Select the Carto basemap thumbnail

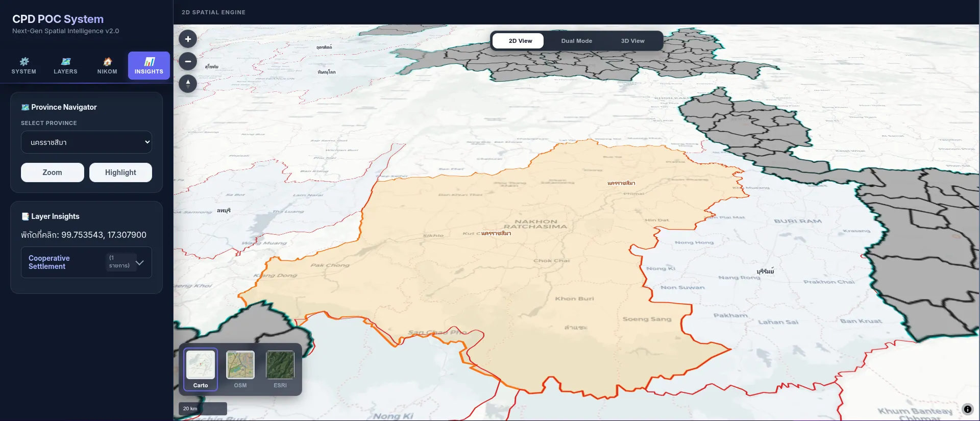coord(201,369)
